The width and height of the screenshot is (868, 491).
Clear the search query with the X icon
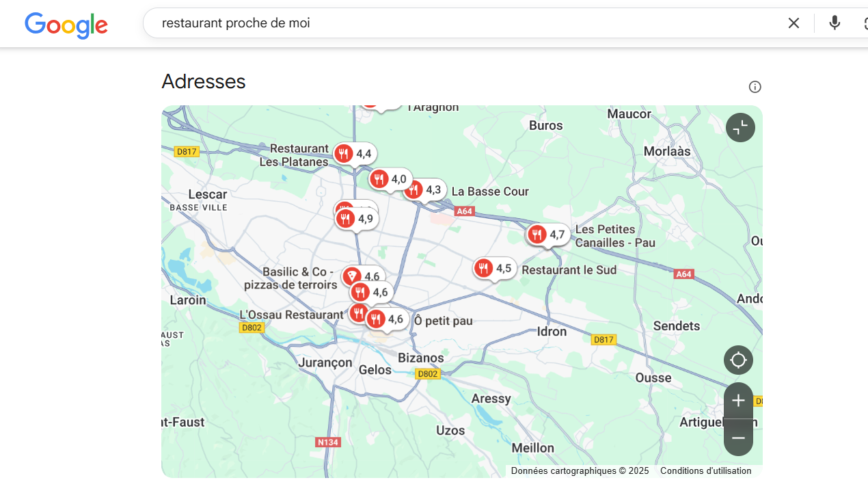coord(794,23)
